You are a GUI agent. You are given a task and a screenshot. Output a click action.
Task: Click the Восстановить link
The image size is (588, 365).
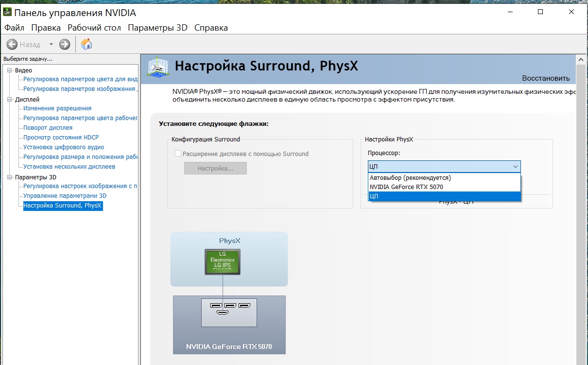[x=546, y=78]
